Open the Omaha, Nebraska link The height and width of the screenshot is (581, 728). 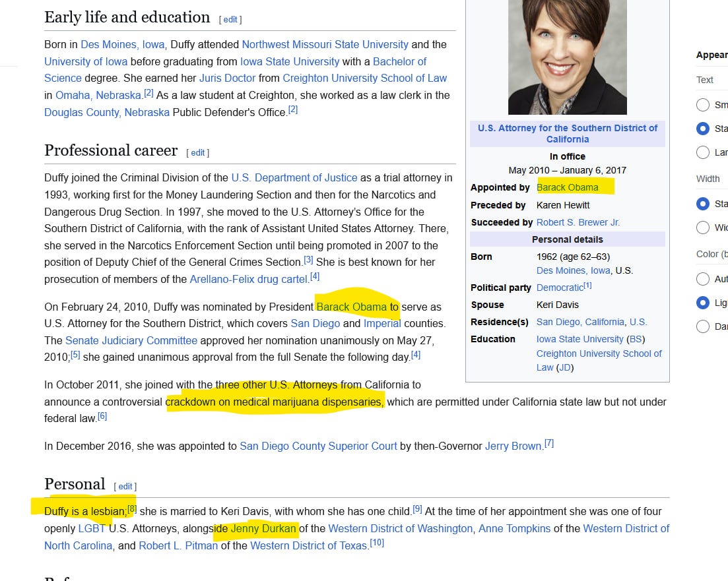(98, 96)
